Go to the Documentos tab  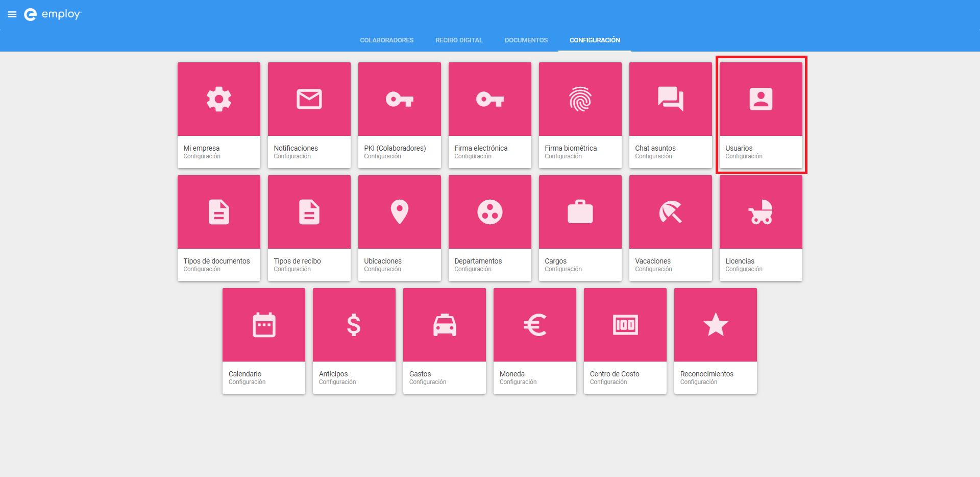[x=526, y=40]
